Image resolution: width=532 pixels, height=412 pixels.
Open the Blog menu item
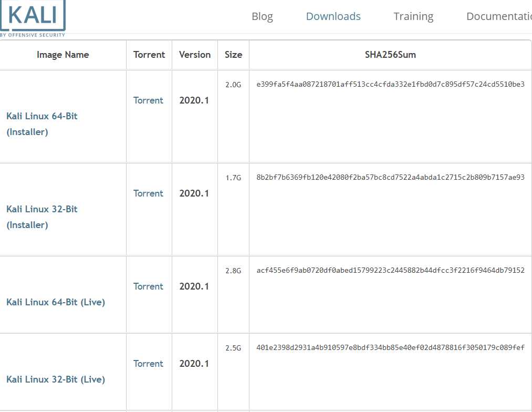tap(262, 16)
